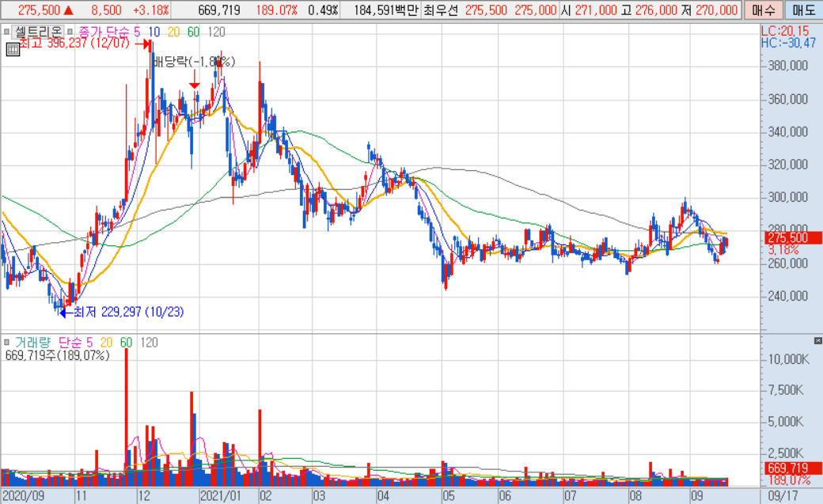Click the 240,000 price axis label
This screenshot has height=504, width=823.
pyautogui.click(x=788, y=296)
